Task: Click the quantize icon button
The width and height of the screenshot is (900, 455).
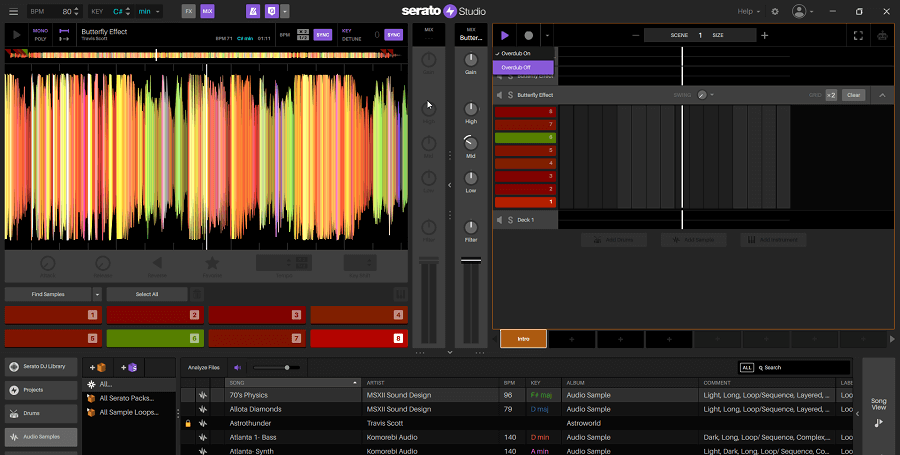Action: point(271,11)
